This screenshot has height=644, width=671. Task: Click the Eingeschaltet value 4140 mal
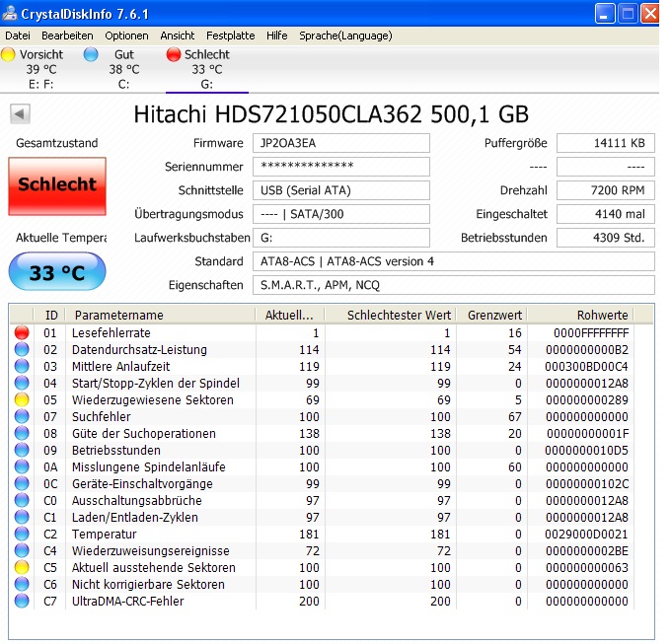tap(606, 214)
